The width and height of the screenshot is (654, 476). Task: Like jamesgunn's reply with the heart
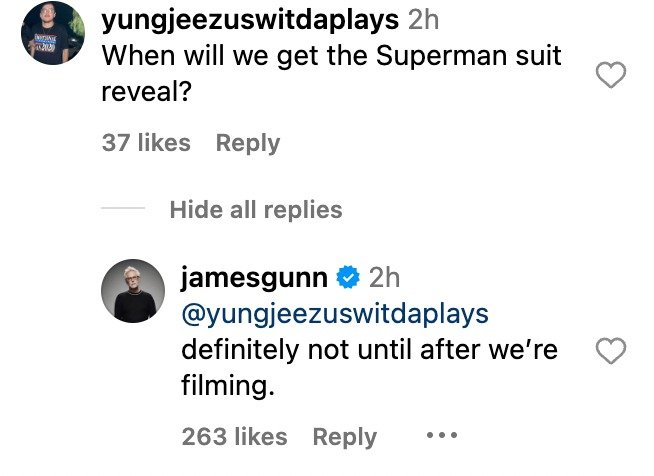pos(611,351)
